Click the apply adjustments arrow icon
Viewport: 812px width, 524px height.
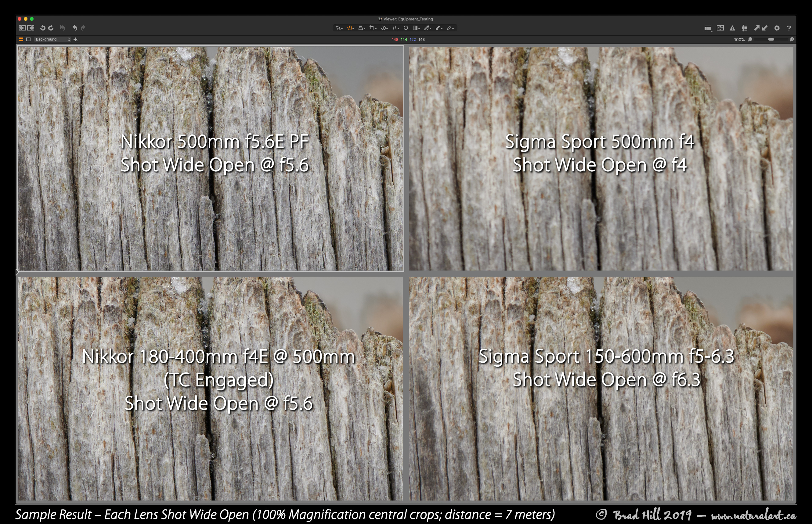[765, 28]
